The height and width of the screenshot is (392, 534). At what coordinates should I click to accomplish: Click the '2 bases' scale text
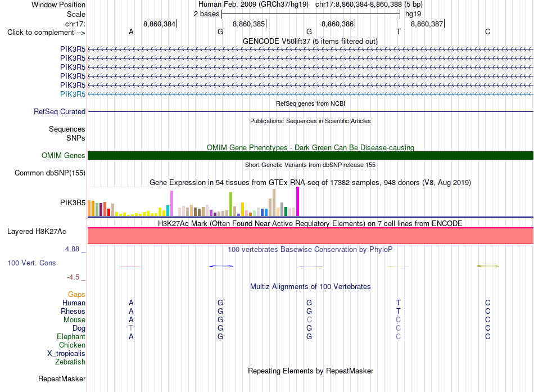coord(207,14)
